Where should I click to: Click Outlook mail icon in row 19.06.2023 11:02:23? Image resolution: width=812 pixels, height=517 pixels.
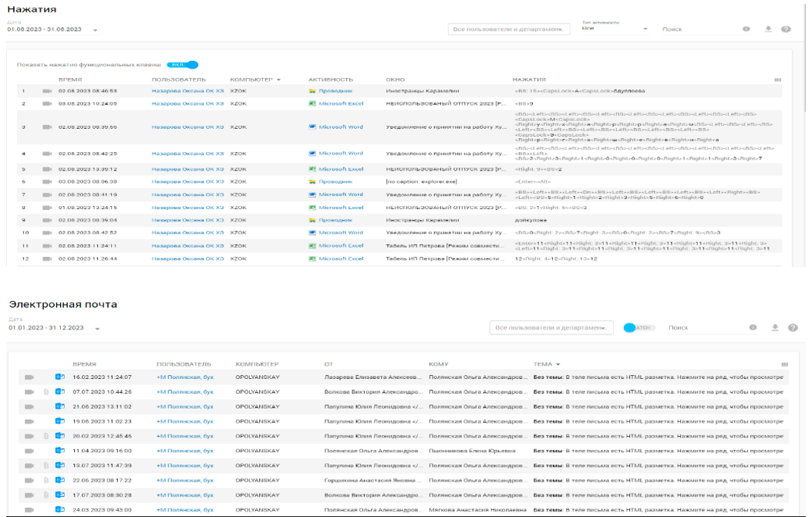60,421
